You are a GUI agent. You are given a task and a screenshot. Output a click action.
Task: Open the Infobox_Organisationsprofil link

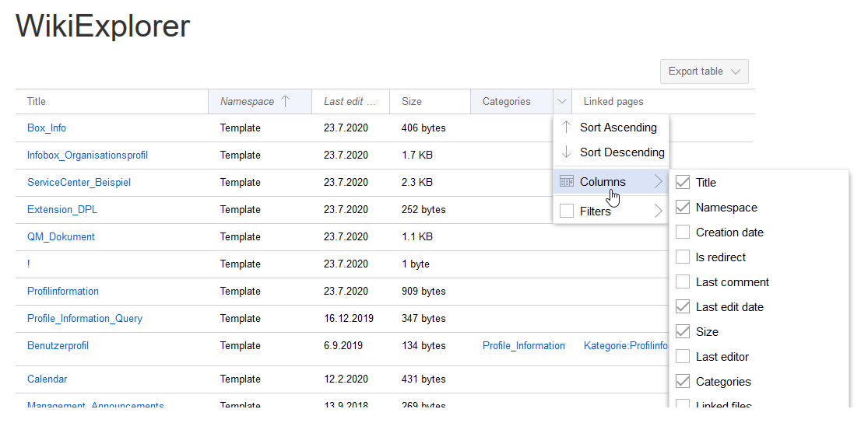click(x=87, y=156)
